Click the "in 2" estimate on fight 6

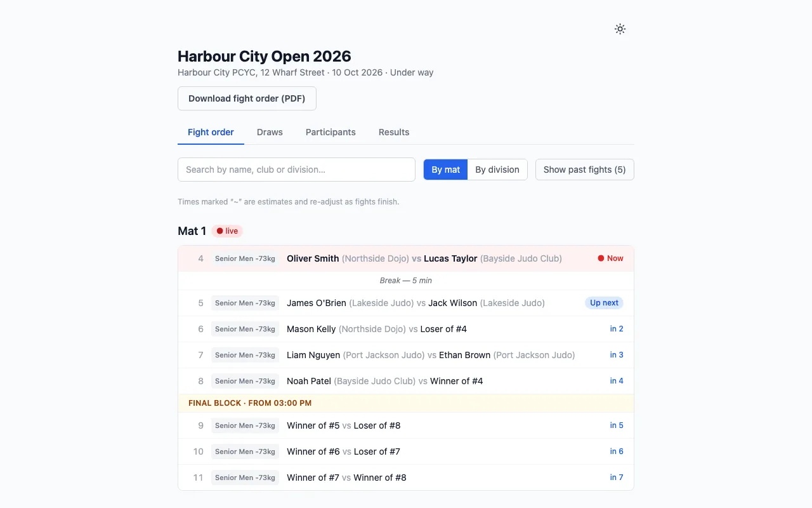pyautogui.click(x=617, y=329)
